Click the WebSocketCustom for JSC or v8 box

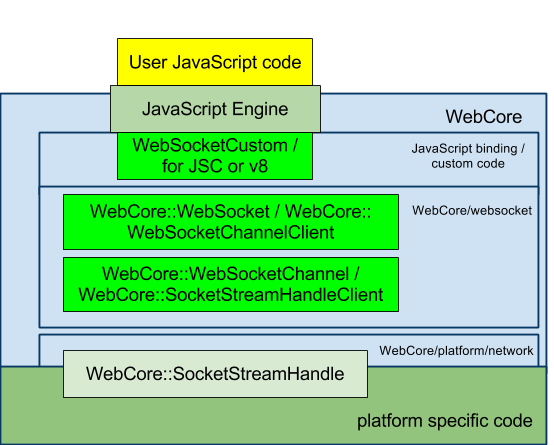point(215,156)
